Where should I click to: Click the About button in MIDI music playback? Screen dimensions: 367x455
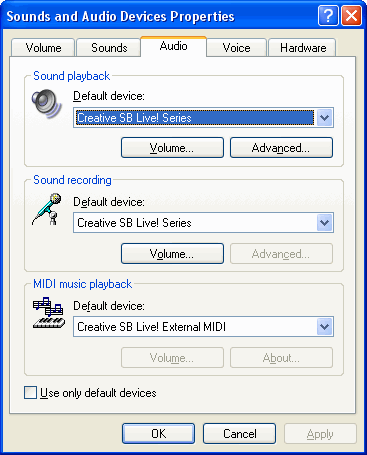pos(281,358)
